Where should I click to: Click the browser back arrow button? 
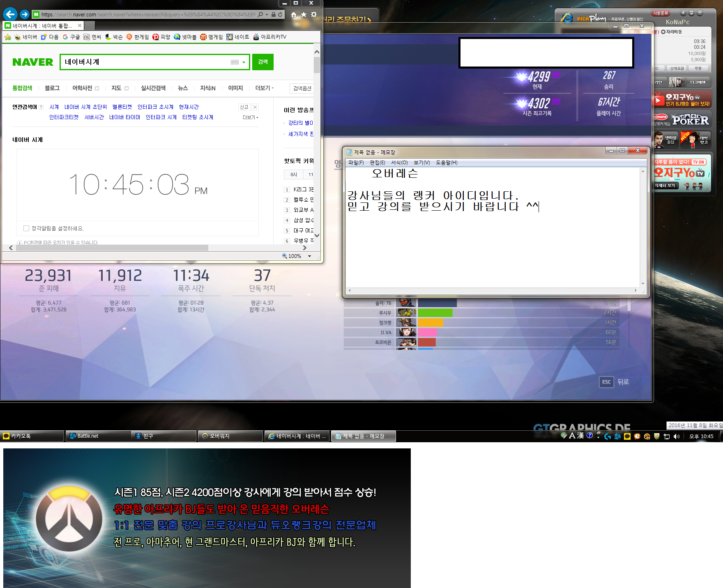pos(10,14)
